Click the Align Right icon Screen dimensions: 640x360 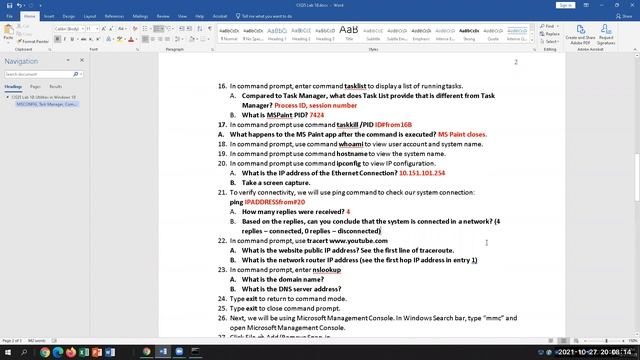click(160, 39)
